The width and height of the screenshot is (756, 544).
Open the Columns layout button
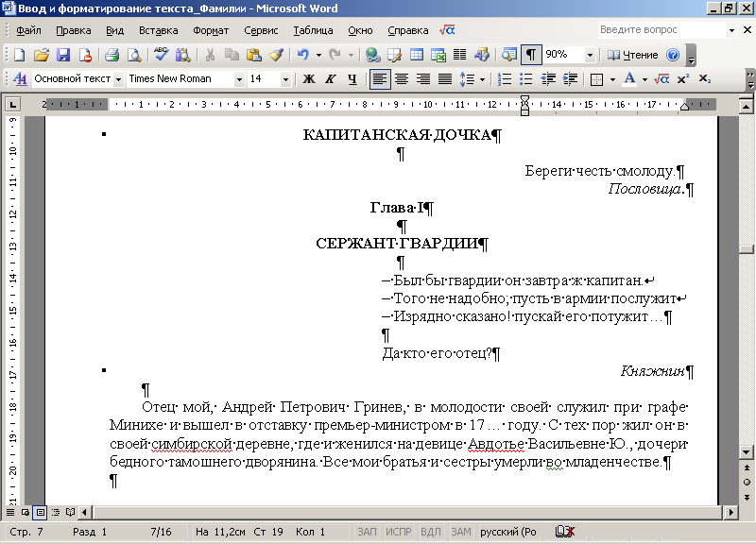460,55
